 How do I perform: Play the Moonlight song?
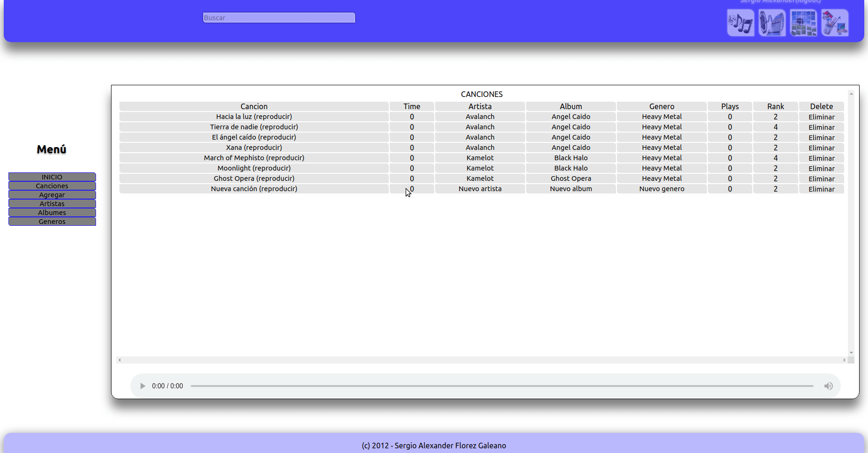click(254, 168)
